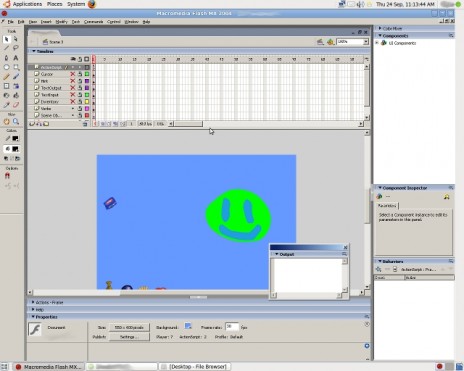Open the fill color swatch
The image size is (464, 371).
[15, 149]
